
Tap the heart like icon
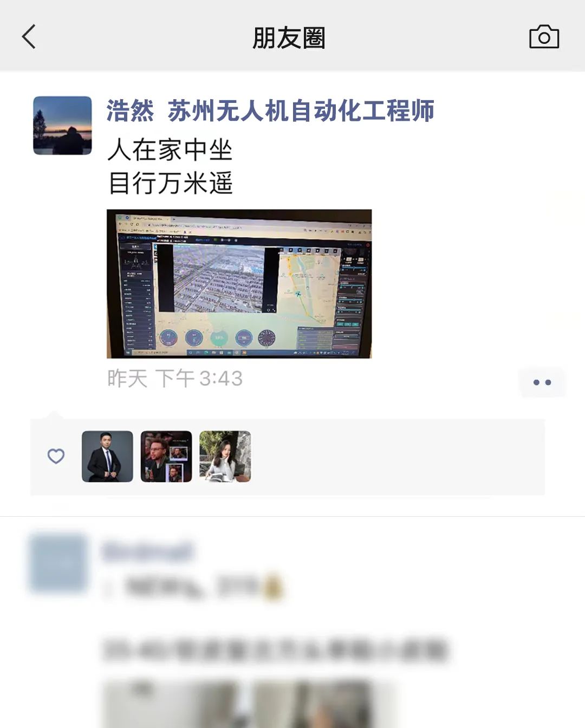[56, 456]
